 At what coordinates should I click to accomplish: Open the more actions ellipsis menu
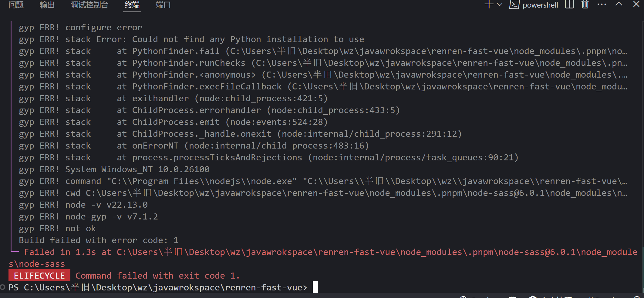coord(602,5)
